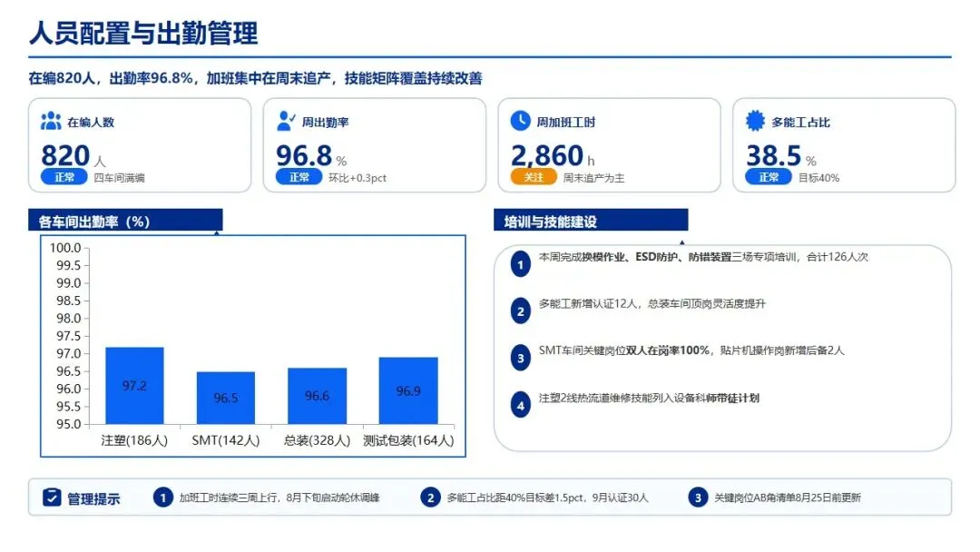Click tip 关键岗位AB角清单8月25日前更新
Viewport: 980px width, 552px height.
pyautogui.click(x=788, y=498)
